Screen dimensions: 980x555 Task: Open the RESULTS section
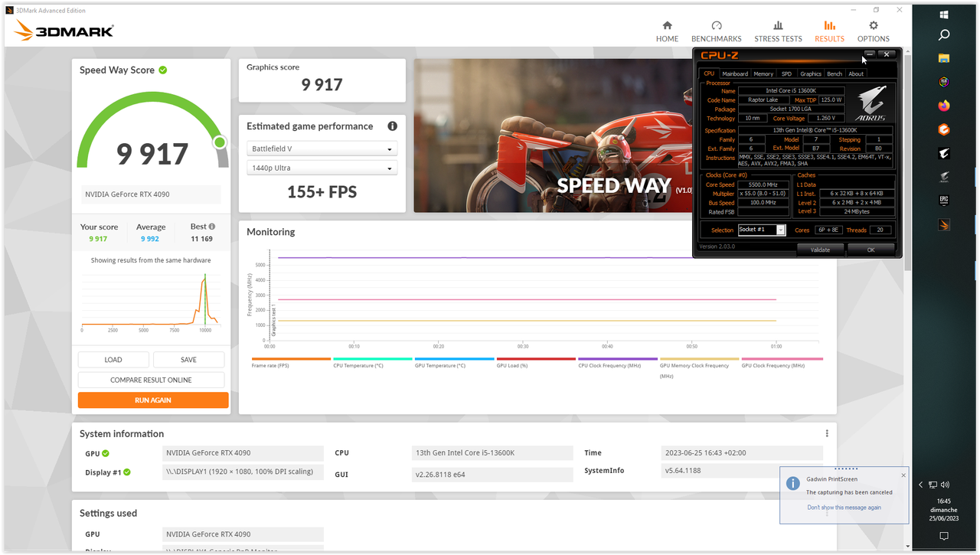pyautogui.click(x=829, y=31)
